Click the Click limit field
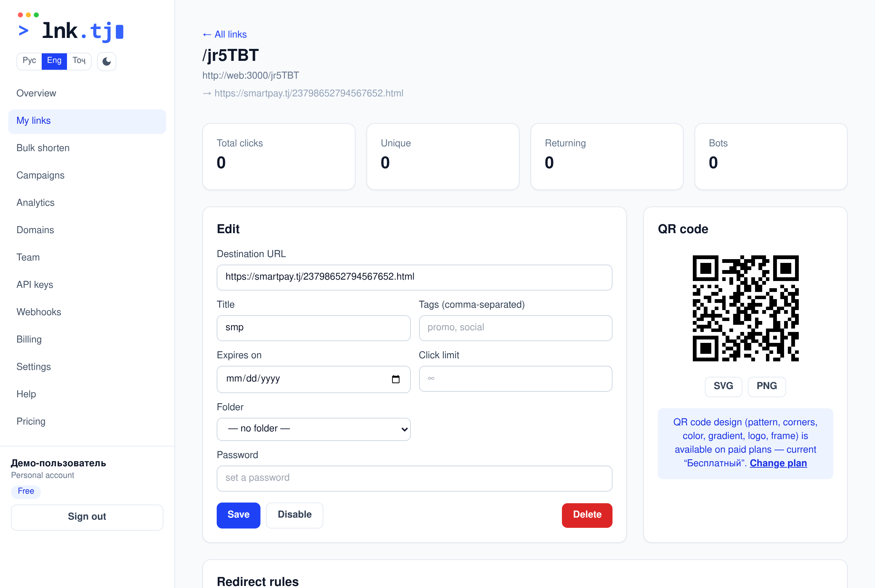This screenshot has height=588, width=875. tap(515, 379)
